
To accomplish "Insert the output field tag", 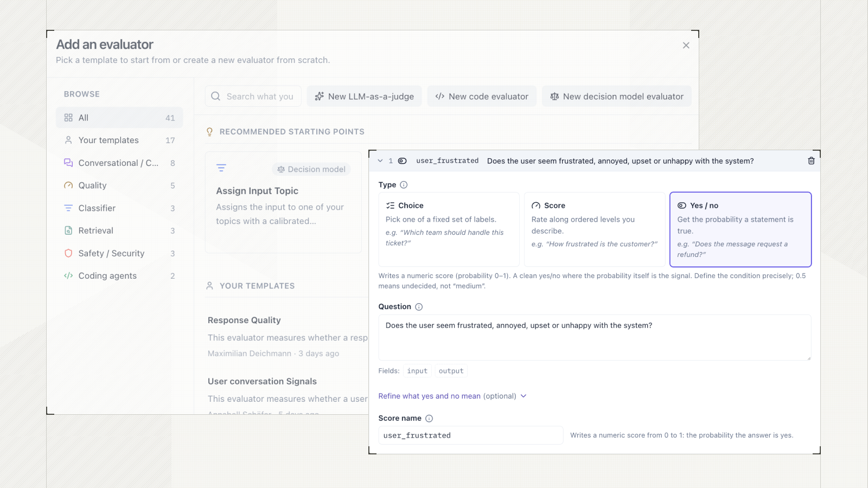I will pos(451,371).
